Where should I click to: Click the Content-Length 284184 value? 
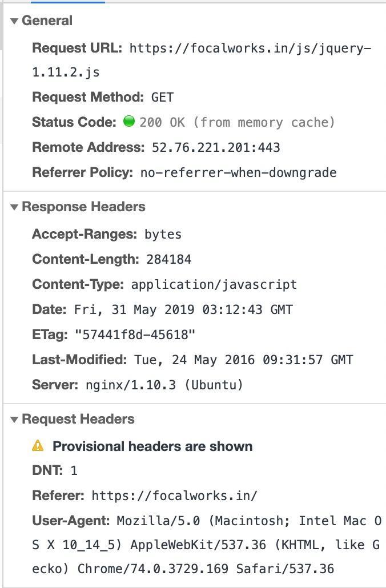[168, 260]
